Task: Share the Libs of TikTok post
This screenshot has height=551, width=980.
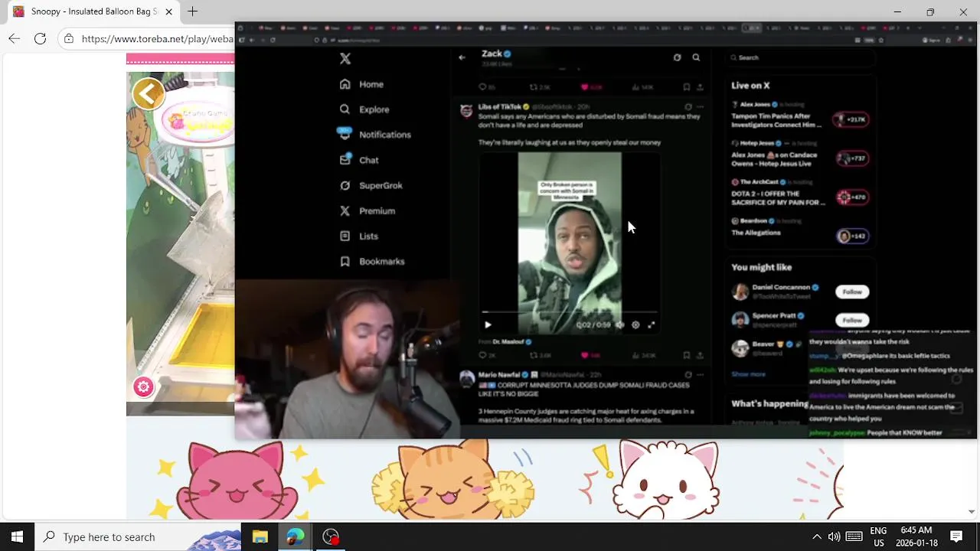Action: [x=700, y=355]
